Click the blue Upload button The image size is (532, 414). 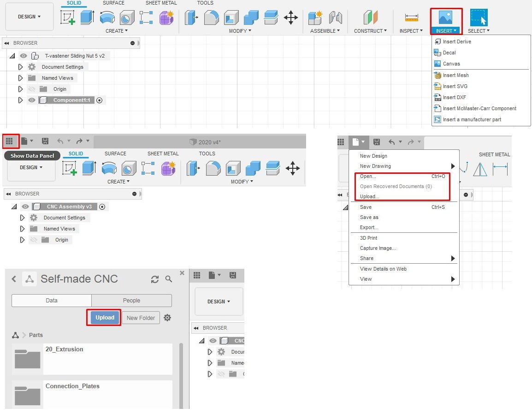coord(105,318)
